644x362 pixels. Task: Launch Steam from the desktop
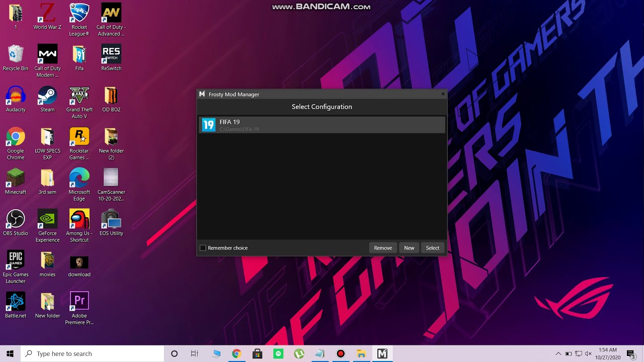click(x=47, y=100)
